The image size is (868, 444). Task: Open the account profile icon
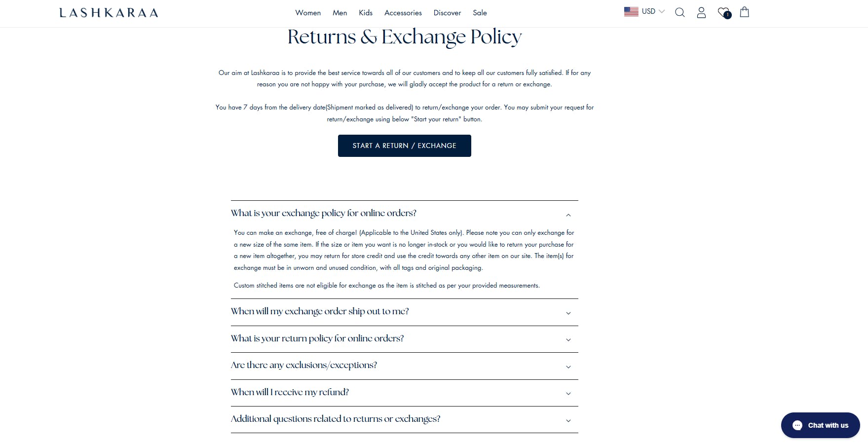tap(701, 13)
